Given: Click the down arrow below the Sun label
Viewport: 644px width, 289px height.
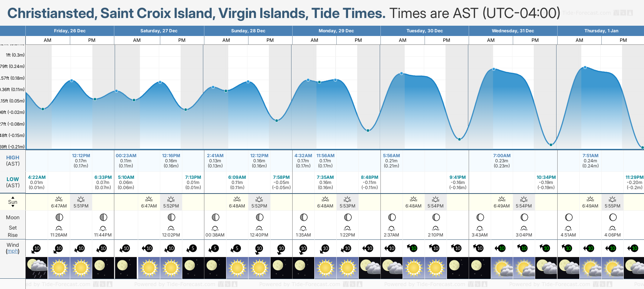Looking at the screenshot, I should point(13,206).
